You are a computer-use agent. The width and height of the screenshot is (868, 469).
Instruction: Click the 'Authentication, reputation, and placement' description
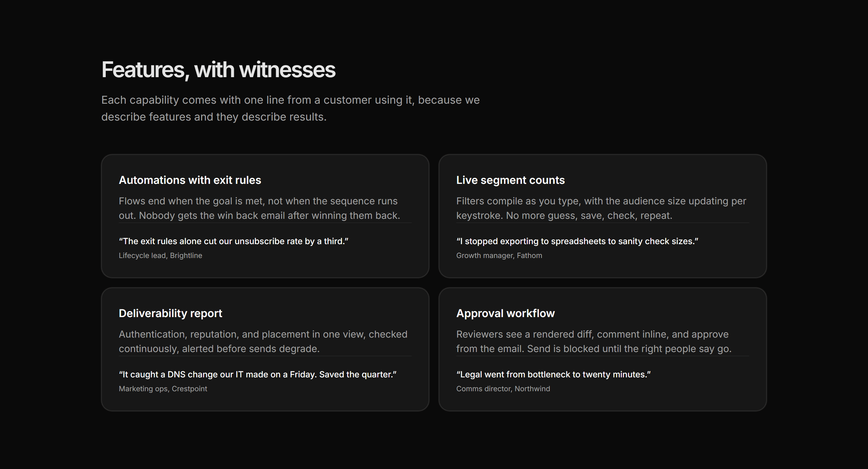(x=263, y=341)
